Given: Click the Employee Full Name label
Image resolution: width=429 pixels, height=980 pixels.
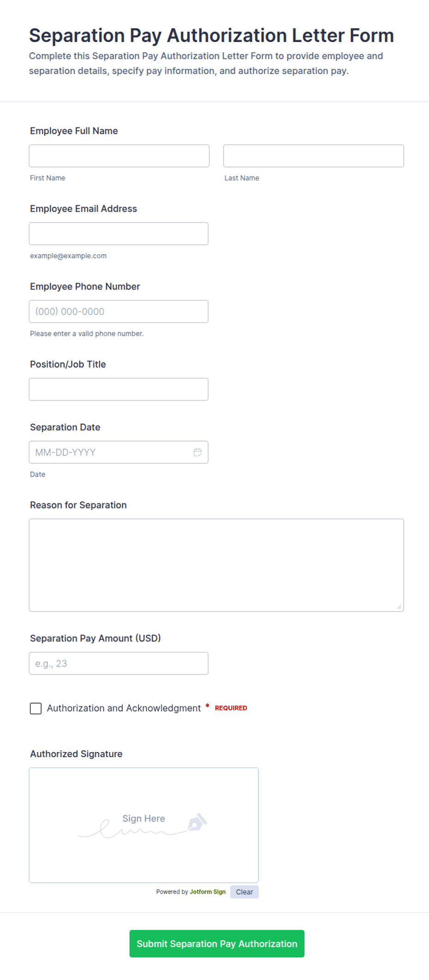Looking at the screenshot, I should tap(74, 131).
